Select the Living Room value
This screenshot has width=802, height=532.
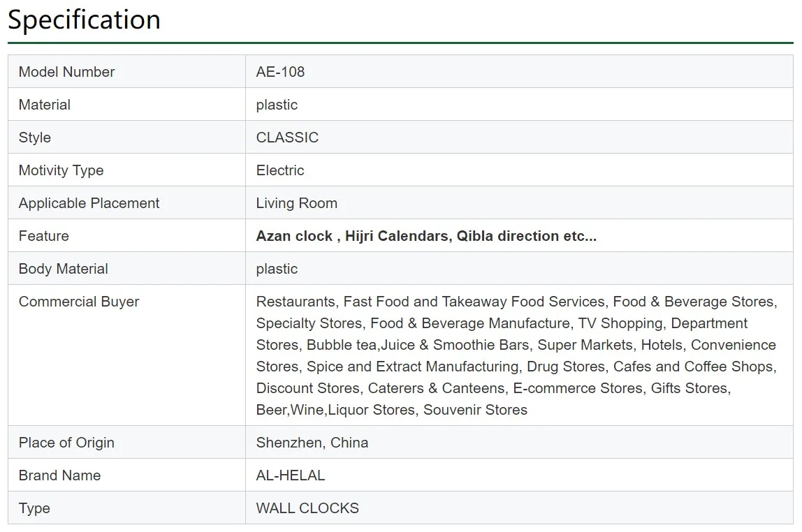point(296,203)
